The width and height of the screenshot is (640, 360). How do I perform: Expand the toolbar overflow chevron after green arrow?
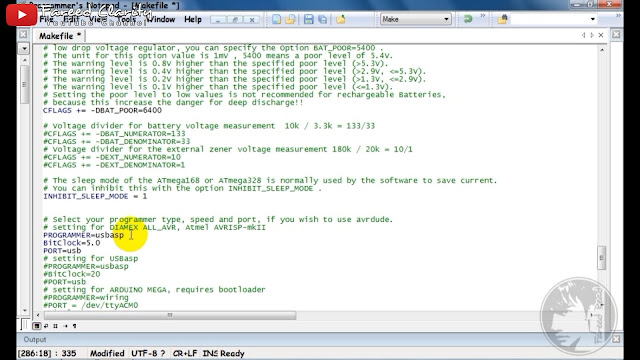click(483, 16)
